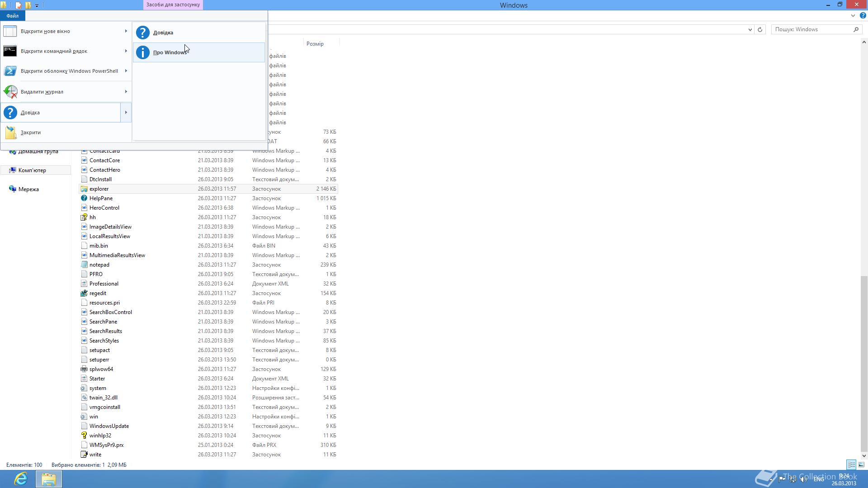Click the hh file icon

click(84, 217)
